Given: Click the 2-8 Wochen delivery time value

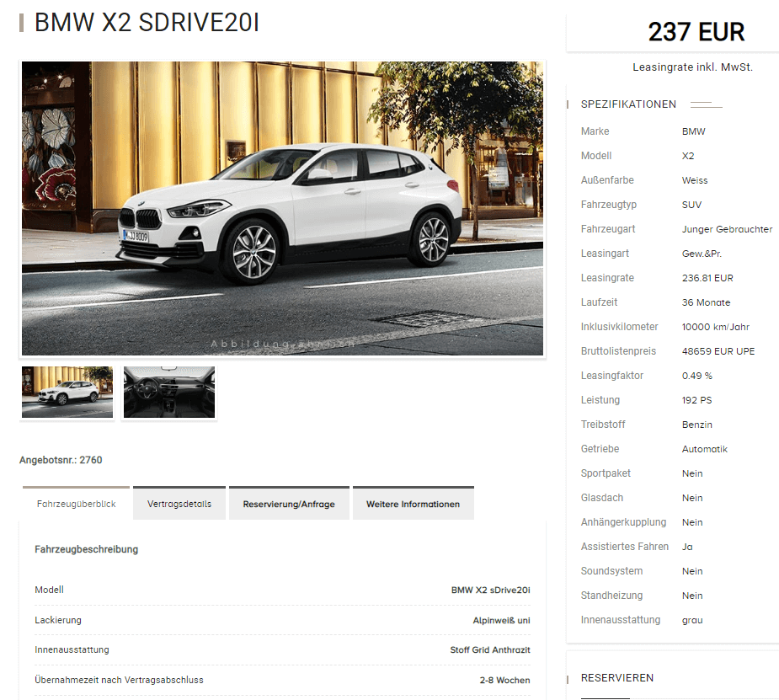Looking at the screenshot, I should [x=504, y=680].
